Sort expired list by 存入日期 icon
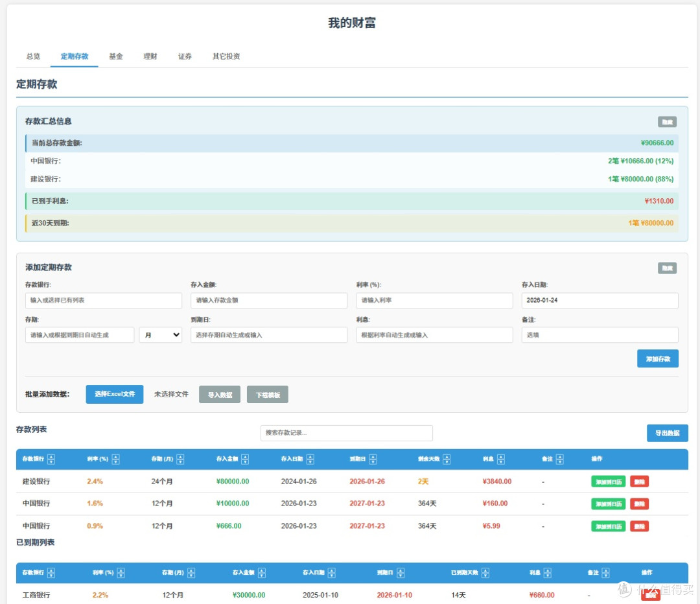The height and width of the screenshot is (604, 700). pyautogui.click(x=332, y=573)
